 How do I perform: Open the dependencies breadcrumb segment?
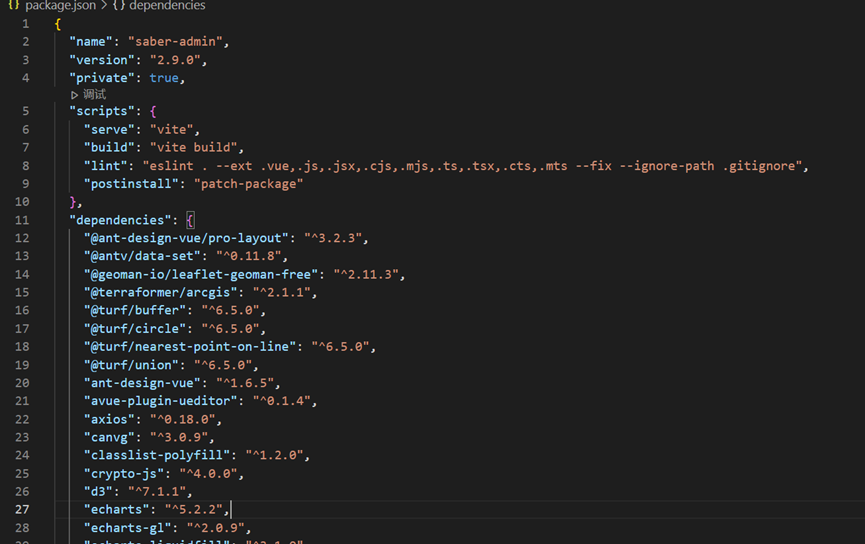click(x=167, y=6)
